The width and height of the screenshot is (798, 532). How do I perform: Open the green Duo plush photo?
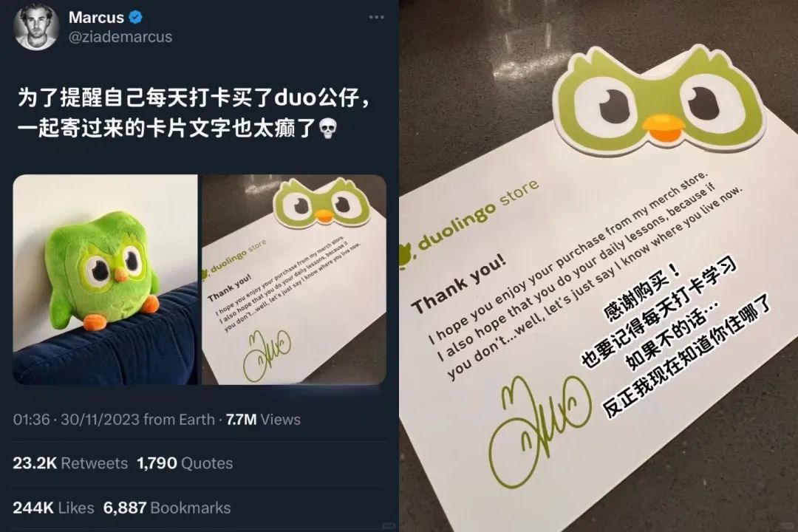106,279
